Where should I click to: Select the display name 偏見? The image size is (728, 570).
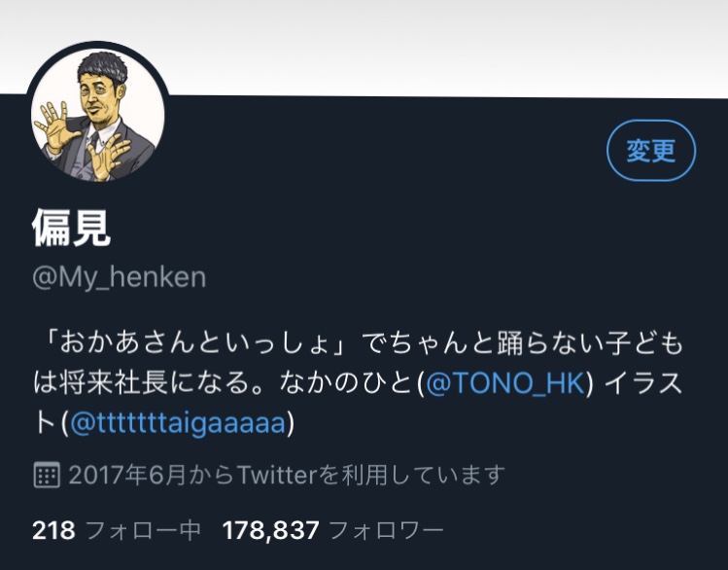click(x=72, y=228)
